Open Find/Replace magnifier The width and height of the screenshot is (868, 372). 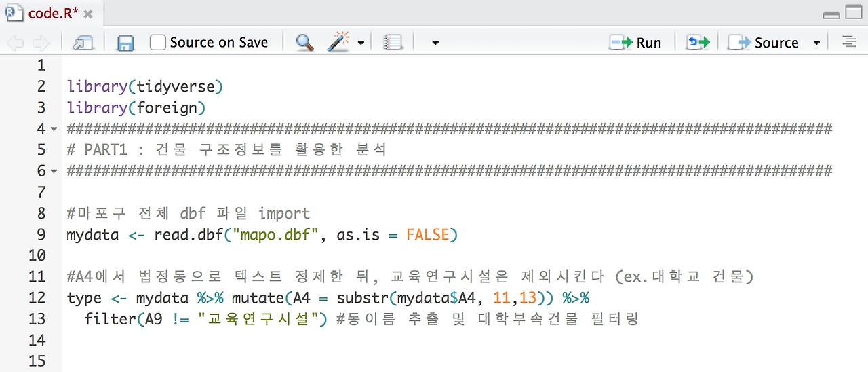click(x=305, y=43)
